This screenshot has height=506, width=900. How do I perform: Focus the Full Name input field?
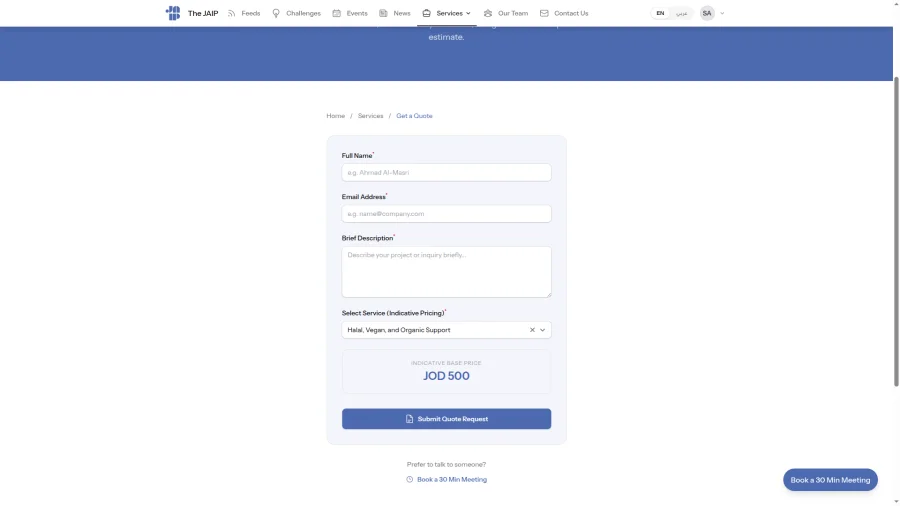(x=447, y=173)
